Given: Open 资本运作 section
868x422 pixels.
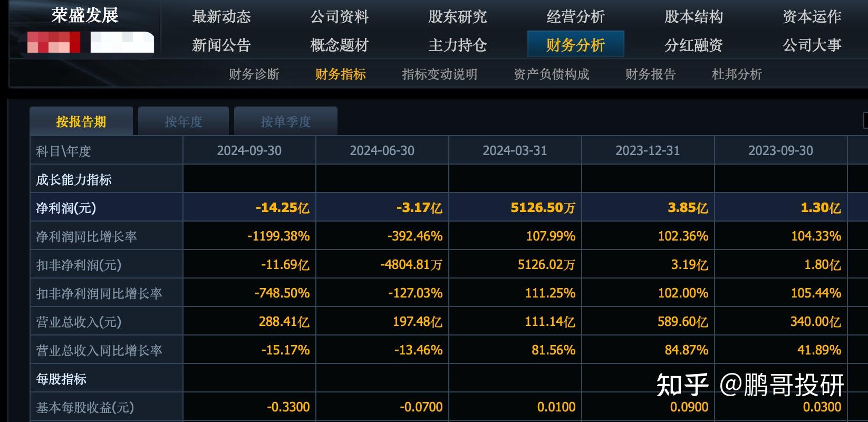Looking at the screenshot, I should coord(812,17).
